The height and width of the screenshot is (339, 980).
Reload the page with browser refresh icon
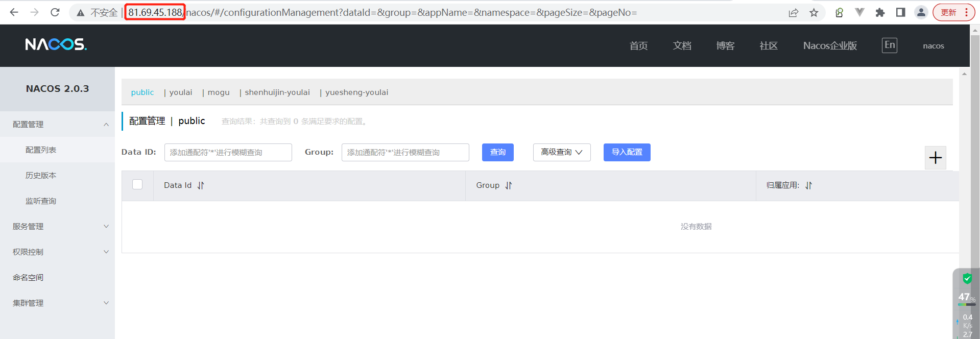[55, 12]
